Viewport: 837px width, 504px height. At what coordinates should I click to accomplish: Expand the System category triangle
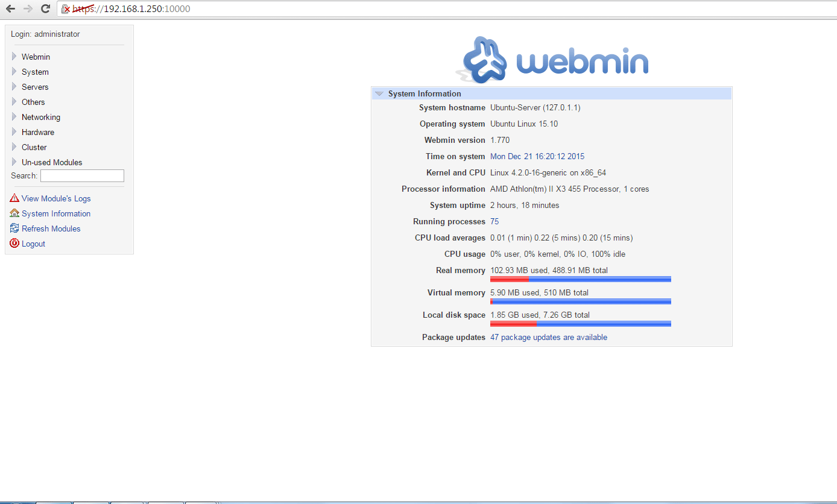click(x=14, y=72)
